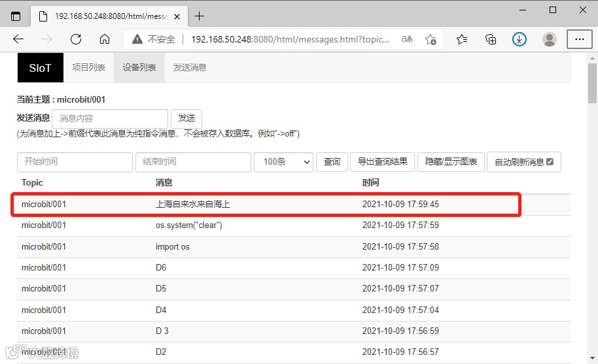Click the address bar URL
The height and width of the screenshot is (364, 598).
point(290,39)
